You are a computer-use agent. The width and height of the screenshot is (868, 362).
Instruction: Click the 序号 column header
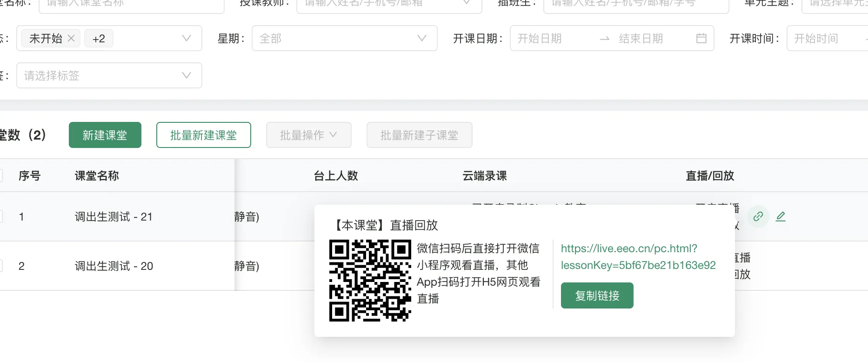pyautogui.click(x=30, y=176)
